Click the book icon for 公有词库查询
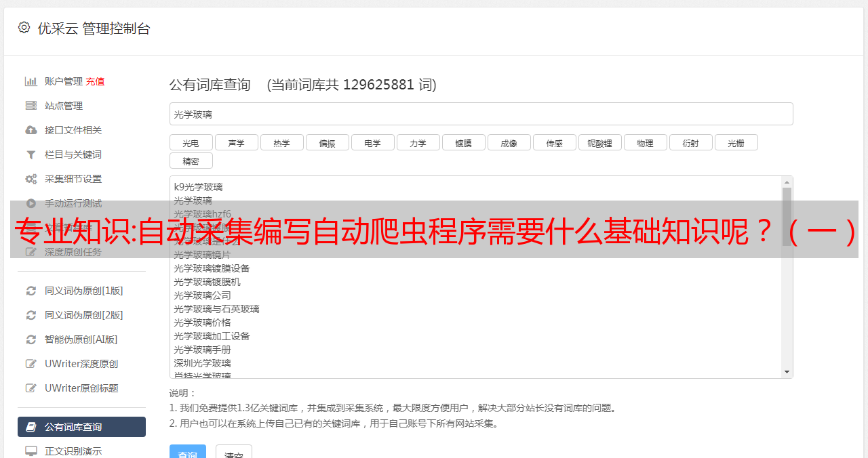The image size is (868, 458). [x=31, y=427]
